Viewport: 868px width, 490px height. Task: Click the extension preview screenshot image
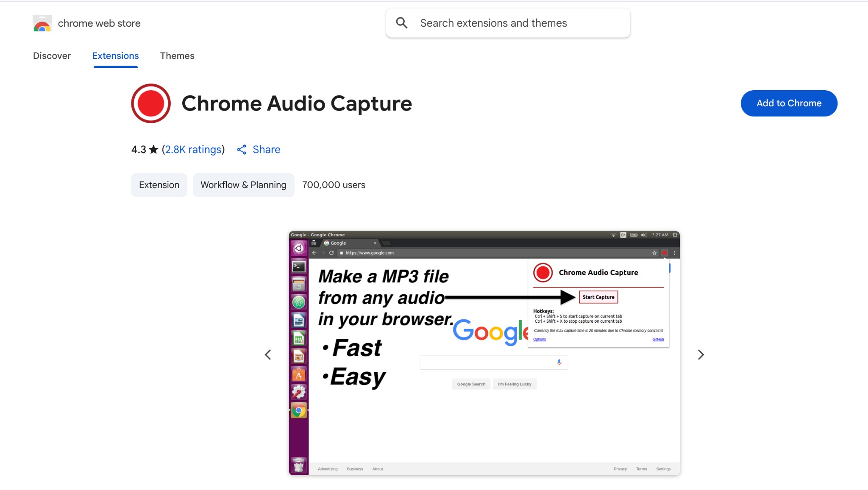(484, 353)
